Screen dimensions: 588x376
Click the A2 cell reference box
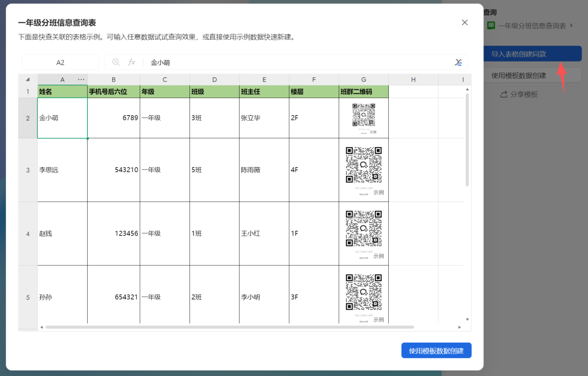click(x=60, y=62)
